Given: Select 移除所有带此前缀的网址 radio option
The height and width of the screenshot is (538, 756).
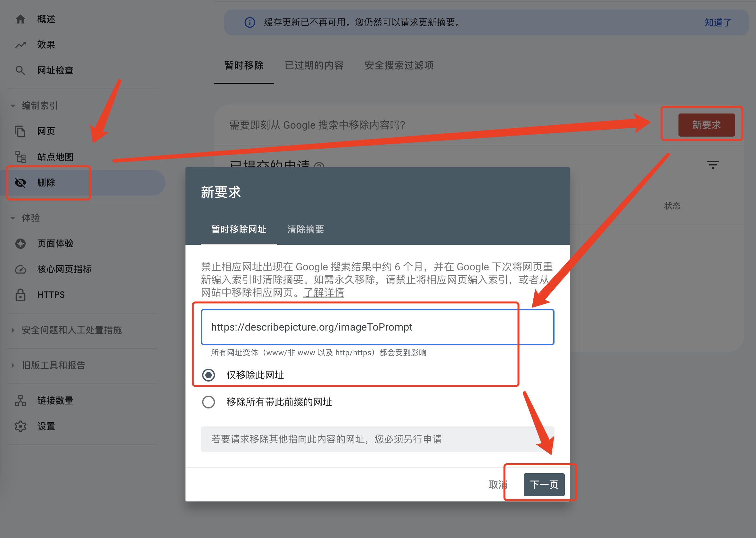Looking at the screenshot, I should click(x=208, y=402).
